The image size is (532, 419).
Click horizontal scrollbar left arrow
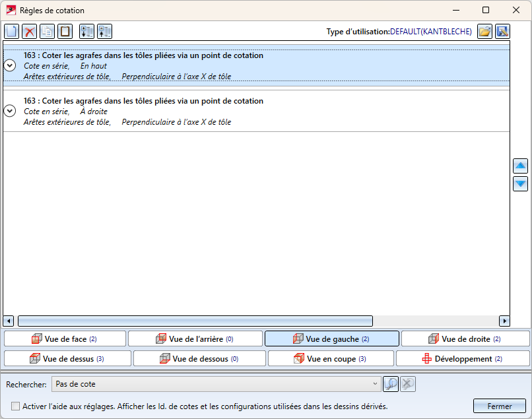(9, 321)
